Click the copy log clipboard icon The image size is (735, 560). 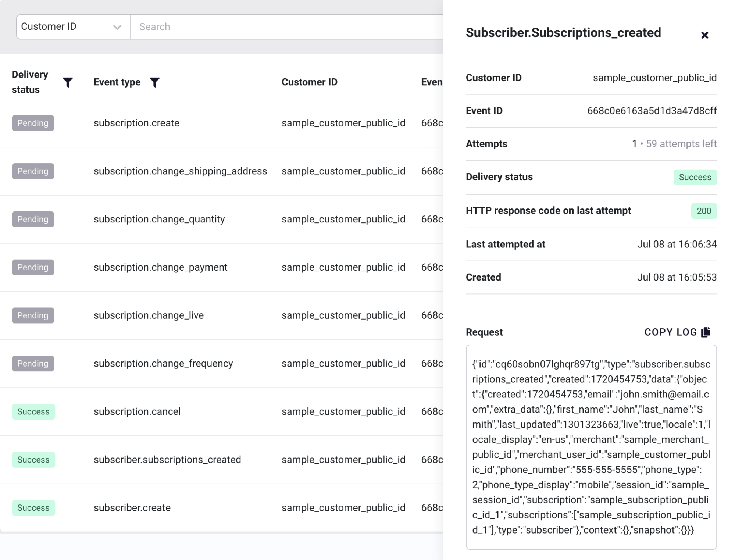(706, 332)
